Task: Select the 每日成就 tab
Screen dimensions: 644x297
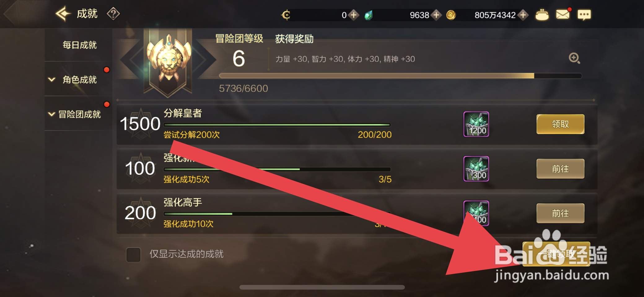Action: (79, 45)
